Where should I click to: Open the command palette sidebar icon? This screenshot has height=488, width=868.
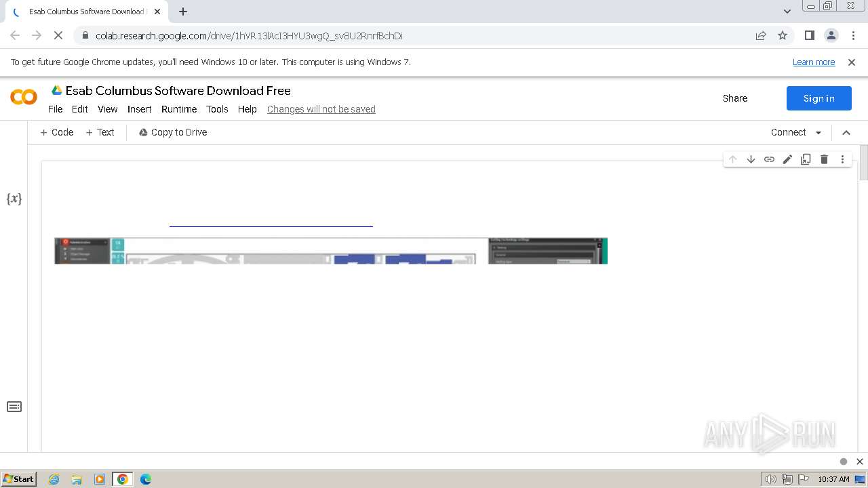(x=14, y=407)
